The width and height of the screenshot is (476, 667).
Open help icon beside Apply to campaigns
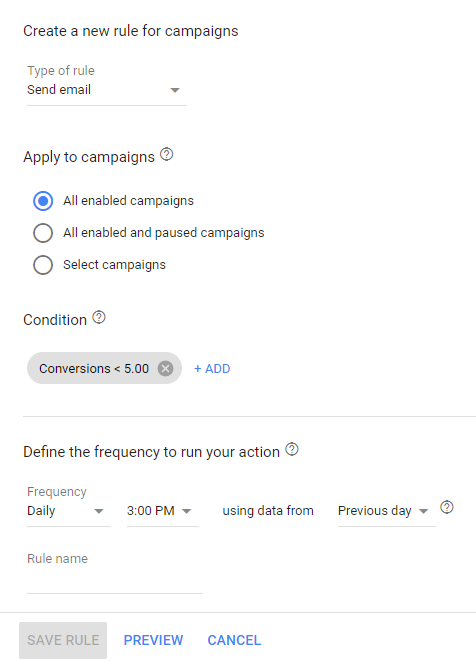(166, 154)
